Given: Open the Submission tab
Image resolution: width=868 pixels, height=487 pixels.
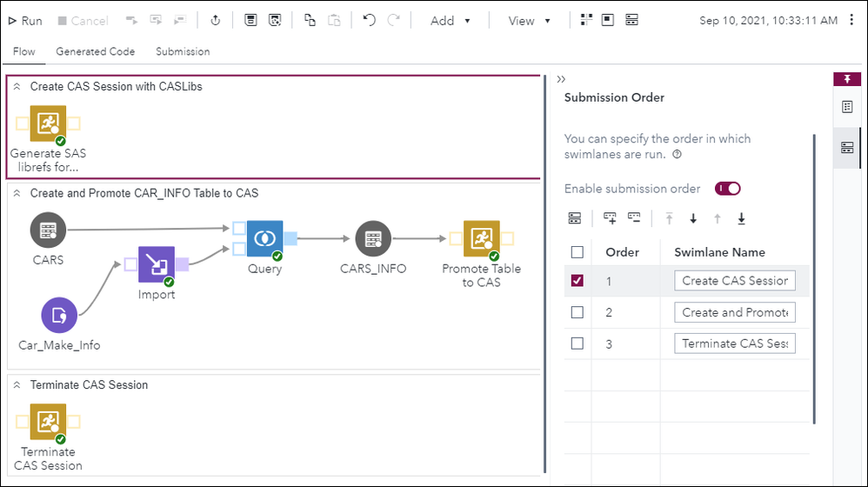Looking at the screenshot, I should point(183,51).
